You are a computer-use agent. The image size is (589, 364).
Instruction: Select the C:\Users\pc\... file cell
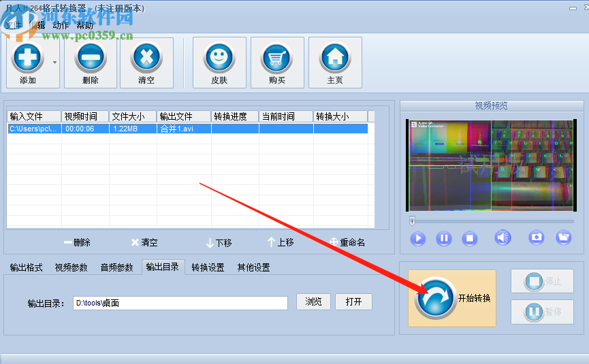pyautogui.click(x=34, y=129)
